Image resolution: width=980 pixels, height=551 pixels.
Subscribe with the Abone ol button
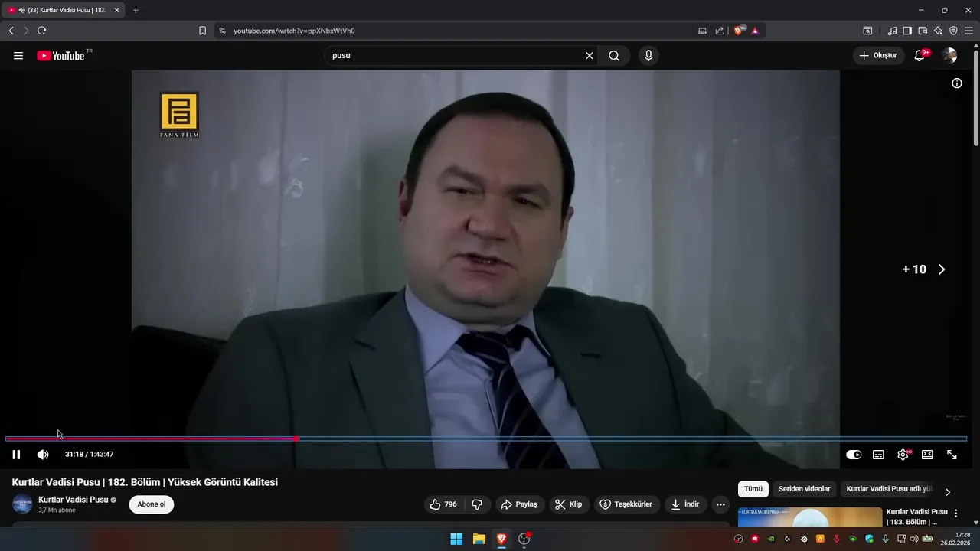tap(152, 504)
